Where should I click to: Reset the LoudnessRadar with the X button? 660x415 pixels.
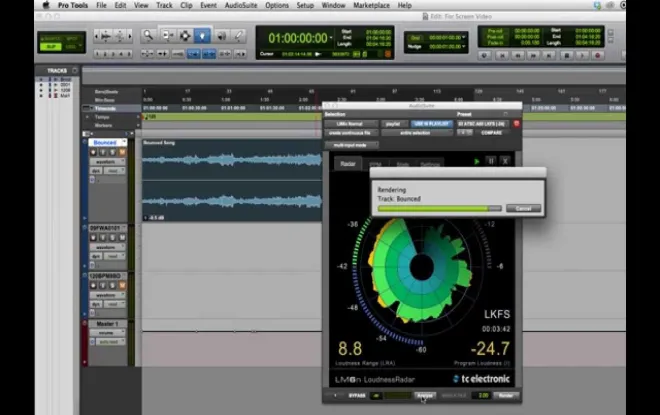(505, 161)
